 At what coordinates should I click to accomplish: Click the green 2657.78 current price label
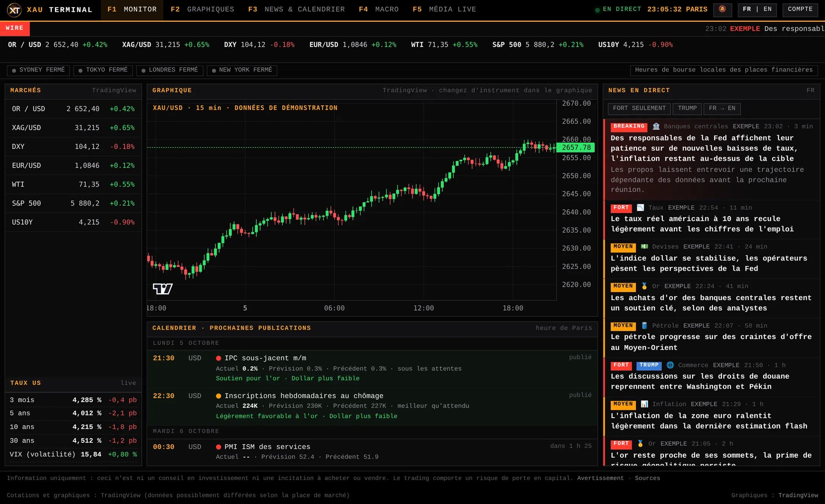(x=576, y=147)
